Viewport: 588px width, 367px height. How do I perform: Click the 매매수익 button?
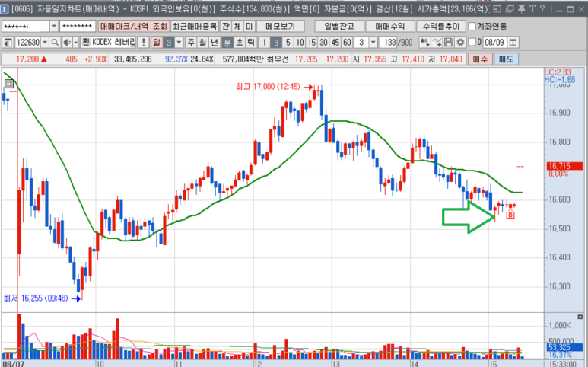tap(390, 26)
